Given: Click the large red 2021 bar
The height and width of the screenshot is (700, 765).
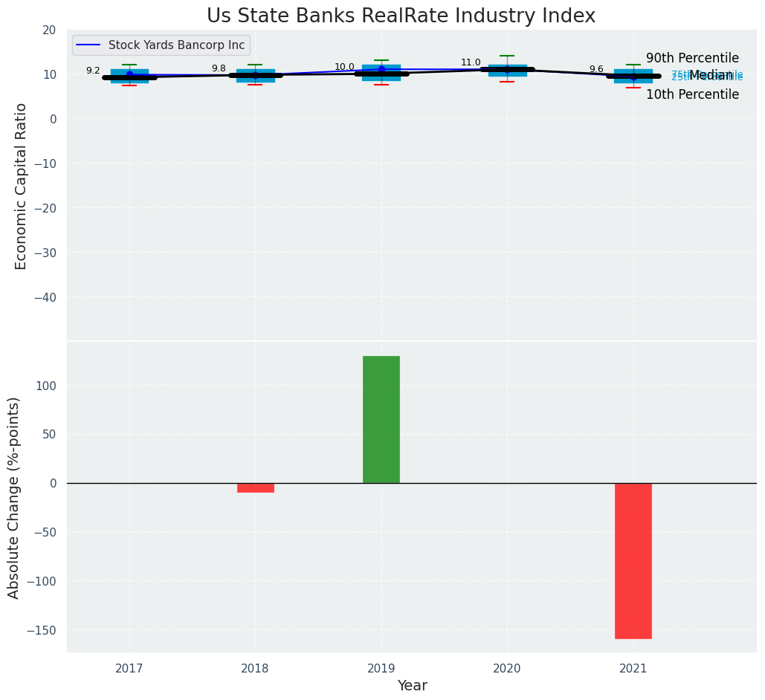Looking at the screenshot, I should [633, 560].
